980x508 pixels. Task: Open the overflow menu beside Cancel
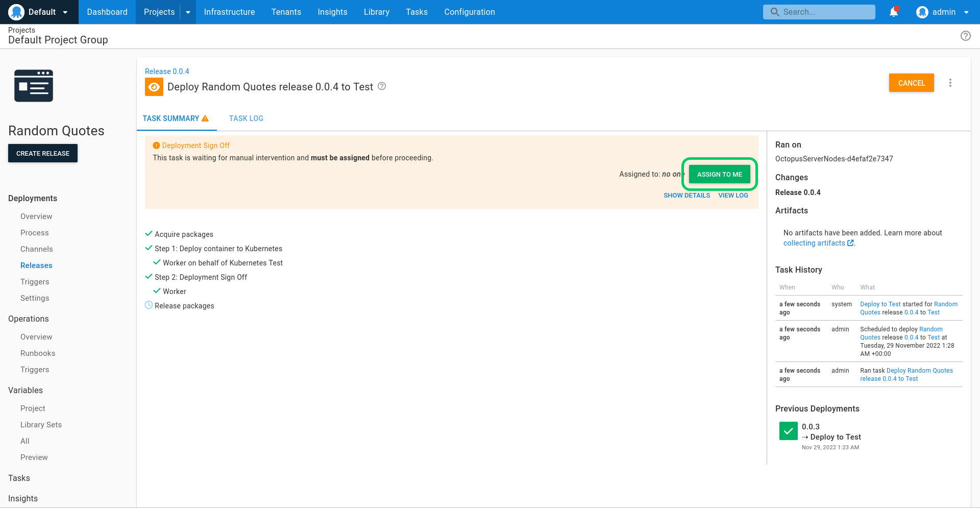tap(950, 83)
